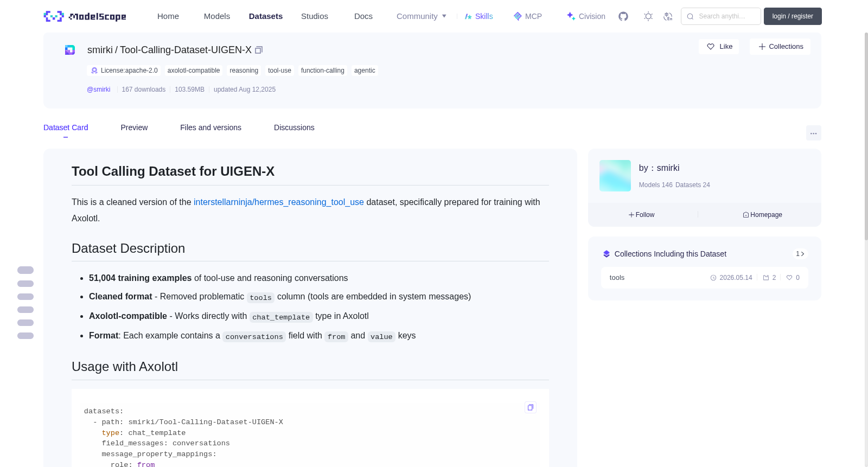Image resolution: width=868 pixels, height=467 pixels.
Task: Open the Docs nav item
Action: coord(363,16)
